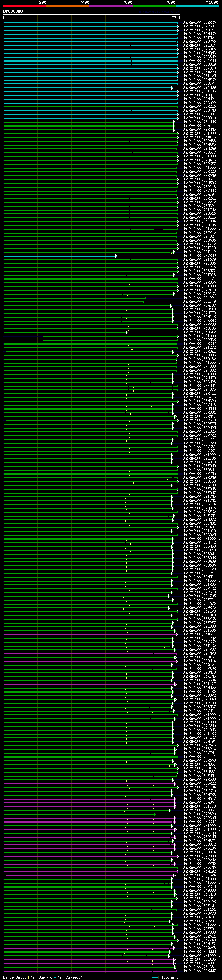Screen dimensions: 222x980
Task: Select label UniRef100_C5WVR0
Action: pyautogui.click(x=199, y=72)
